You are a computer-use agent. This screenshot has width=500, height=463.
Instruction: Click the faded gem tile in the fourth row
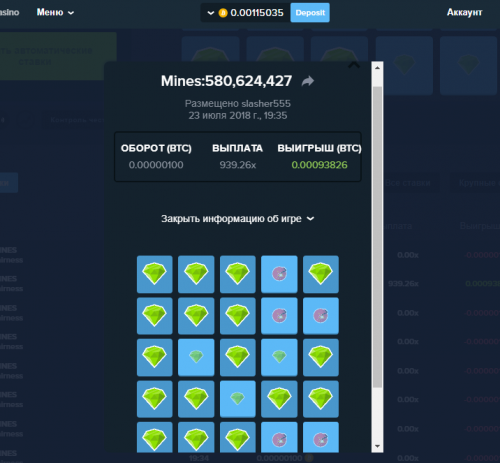238,399
